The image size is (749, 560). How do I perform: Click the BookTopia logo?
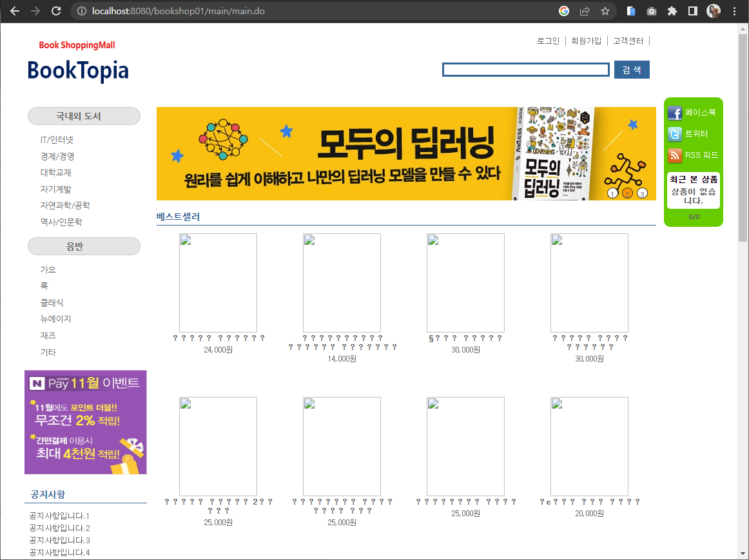[x=78, y=70]
